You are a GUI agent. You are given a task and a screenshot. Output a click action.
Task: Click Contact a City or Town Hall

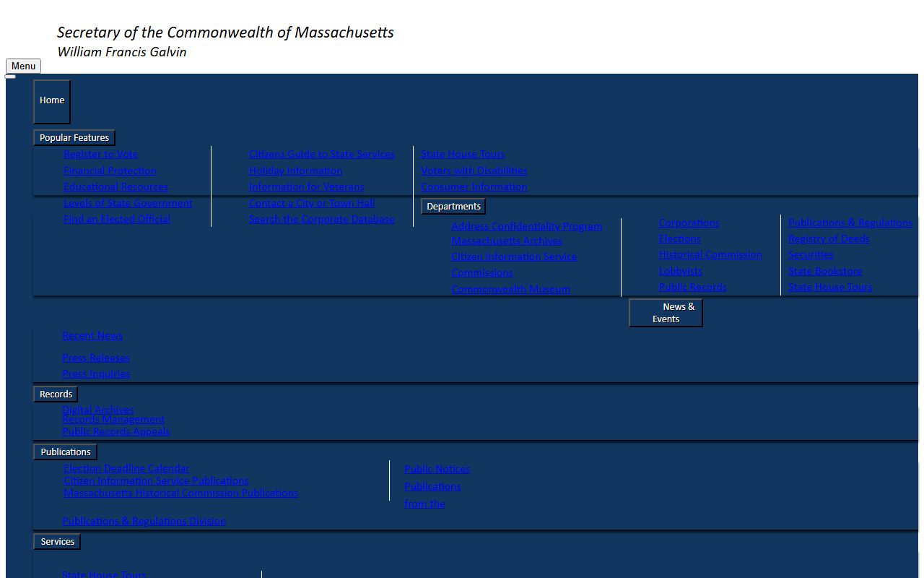click(x=312, y=203)
